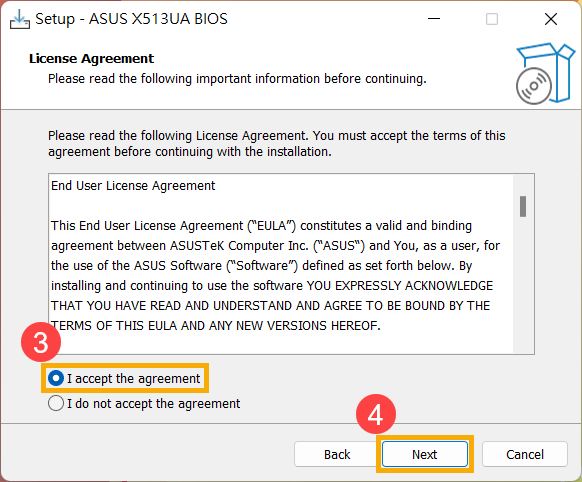Click the setup installer icon in title bar
The height and width of the screenshot is (482, 582).
[x=20, y=19]
